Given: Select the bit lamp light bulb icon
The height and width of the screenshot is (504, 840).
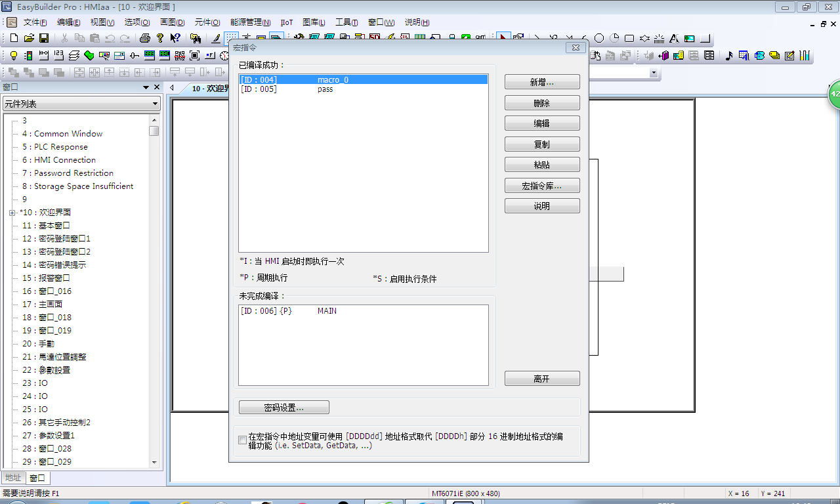Looking at the screenshot, I should (x=13, y=56).
